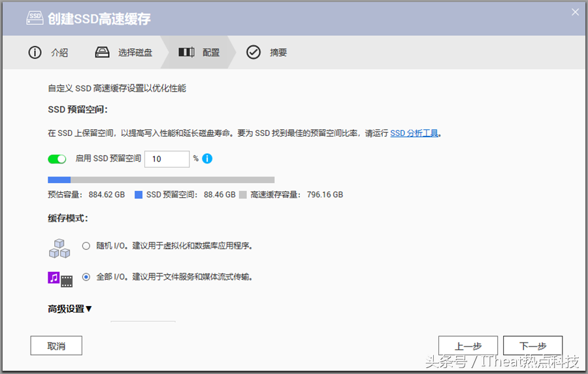
Task: Click the blue SSD 预留空间 legend swatch
Action: click(139, 195)
